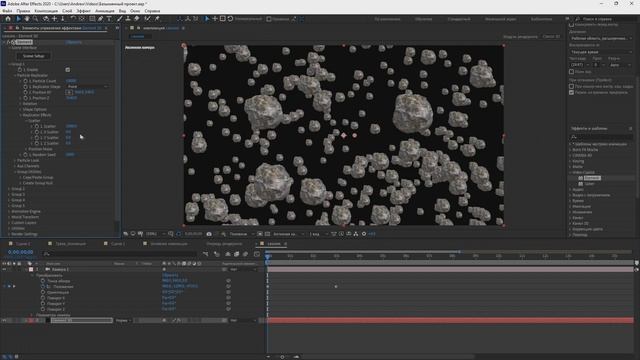Click stopwatch next to 1. Particle Count
Screen dimensions: 640x360
[25, 81]
